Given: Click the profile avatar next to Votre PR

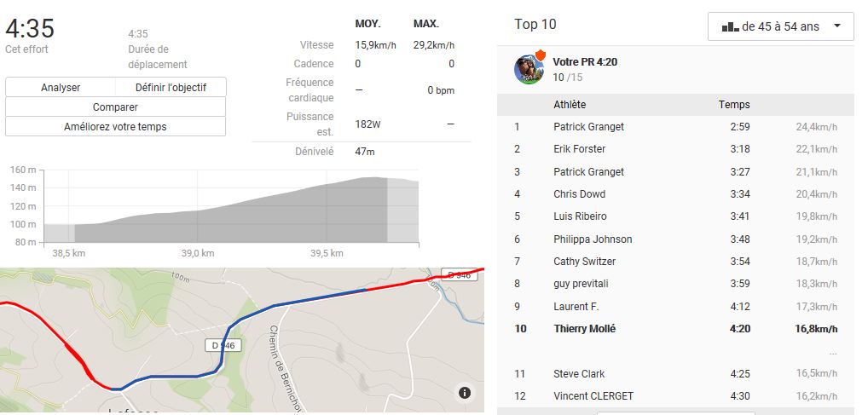Looking at the screenshot, I should click(529, 69).
